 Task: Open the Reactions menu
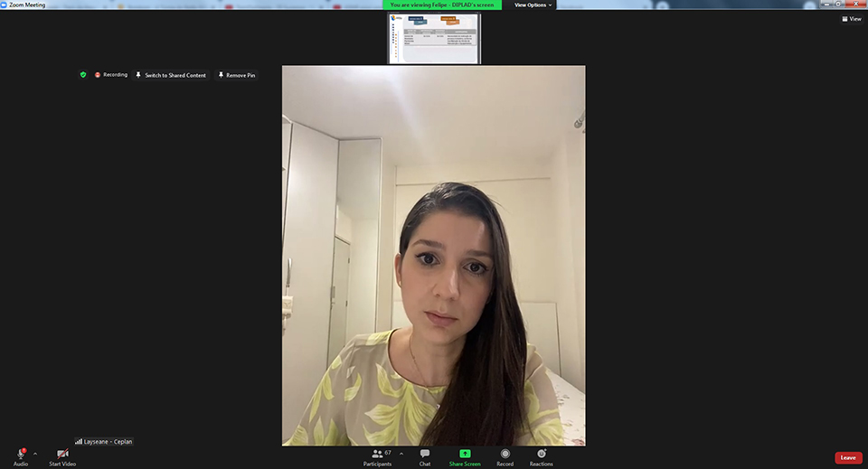pos(541,454)
